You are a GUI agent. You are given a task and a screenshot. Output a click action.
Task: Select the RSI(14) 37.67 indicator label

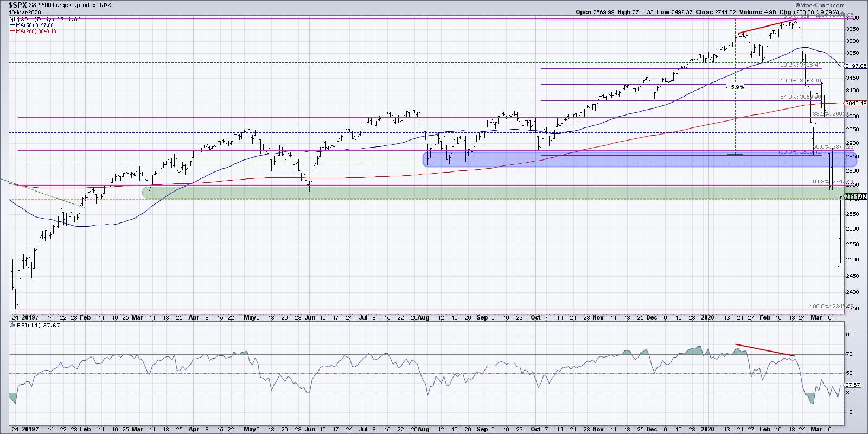pos(28,326)
